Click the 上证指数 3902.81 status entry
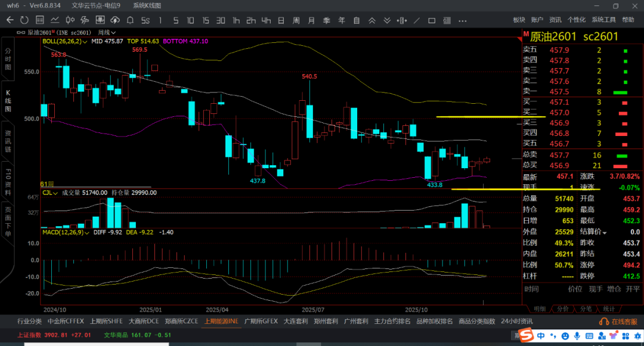644x346 pixels. click(54, 335)
